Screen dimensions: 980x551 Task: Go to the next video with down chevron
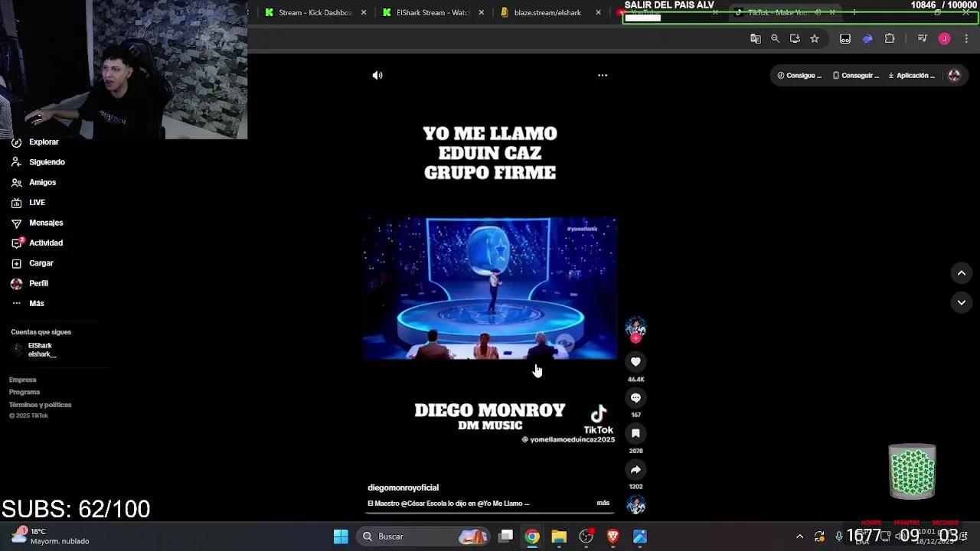pos(962,302)
